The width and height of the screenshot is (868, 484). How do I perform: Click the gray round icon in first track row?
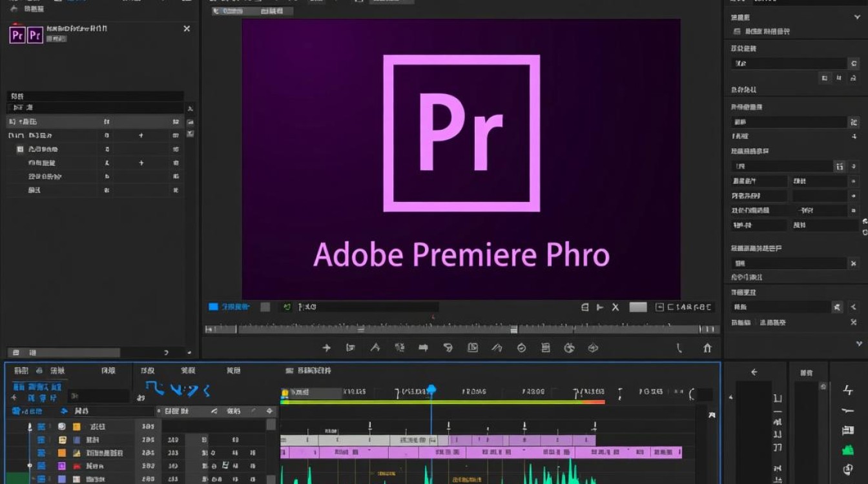(x=62, y=427)
